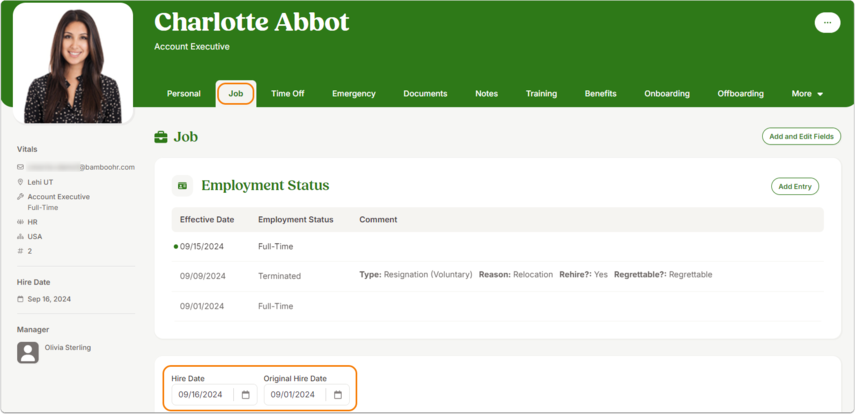Click the bamboohr.com email address
The image size is (855, 414).
click(x=81, y=167)
